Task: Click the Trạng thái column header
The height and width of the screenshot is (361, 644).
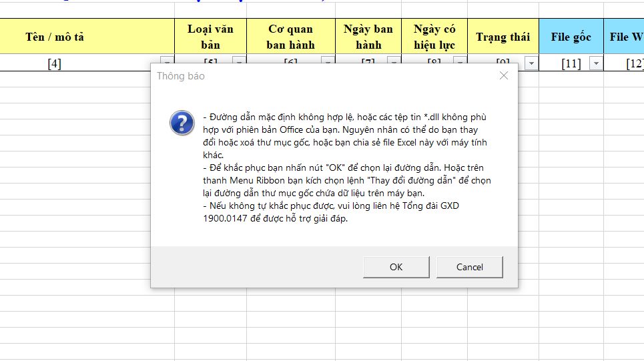Action: click(x=503, y=37)
